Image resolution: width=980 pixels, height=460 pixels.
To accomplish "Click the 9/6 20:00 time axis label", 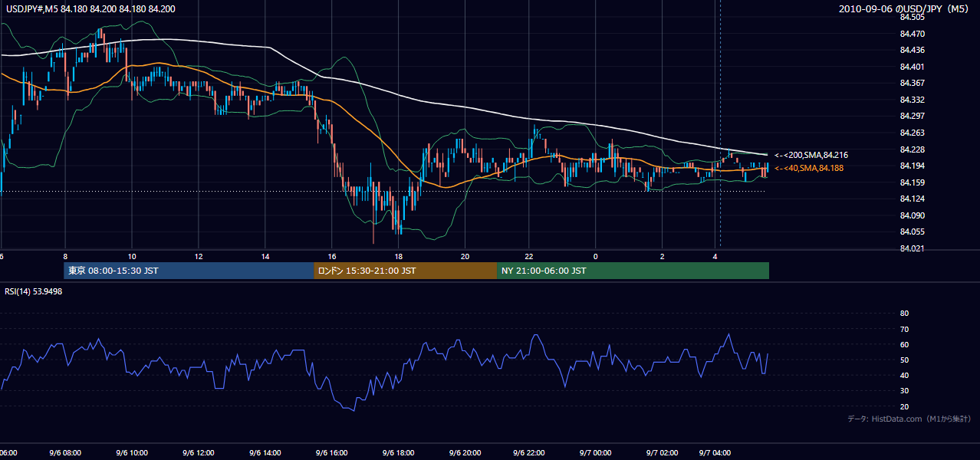I will (x=465, y=453).
